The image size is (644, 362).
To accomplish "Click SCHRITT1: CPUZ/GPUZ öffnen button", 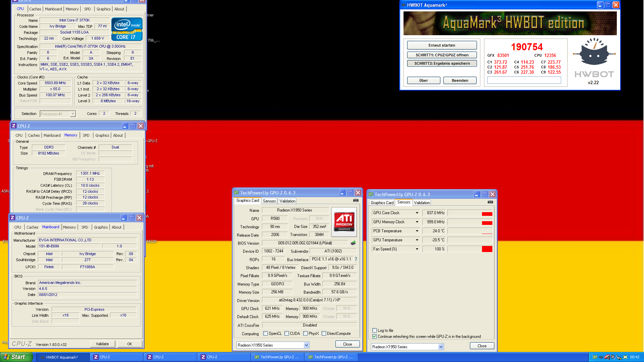I will pyautogui.click(x=442, y=55).
